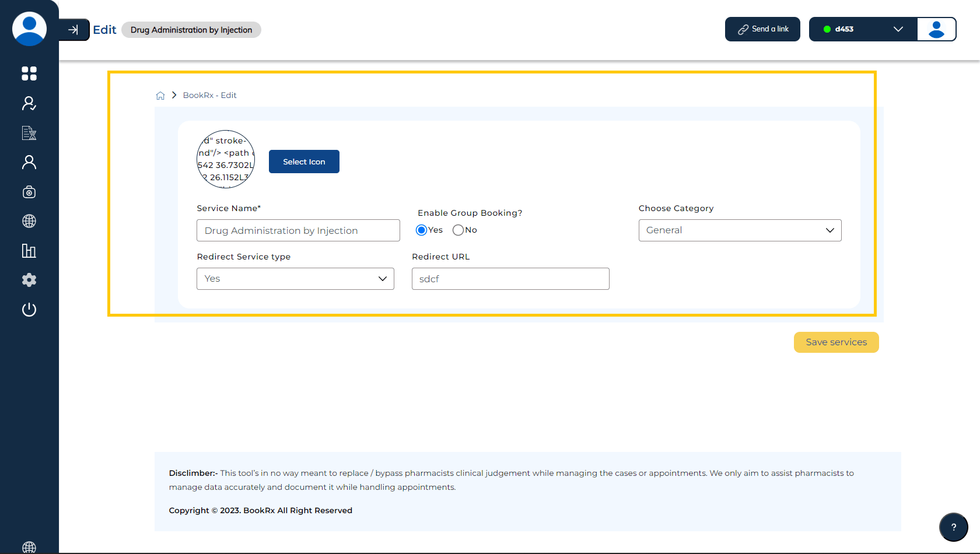Open the settings gear in sidebar
Screen dimensions: 980x554
29,280
